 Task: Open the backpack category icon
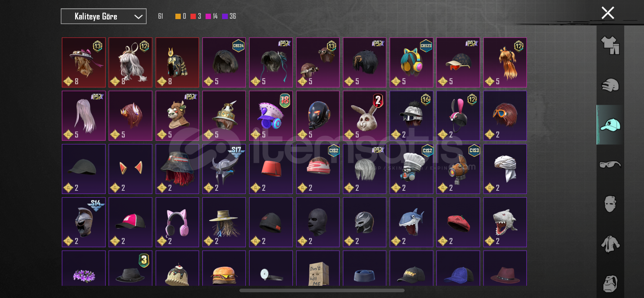click(x=610, y=284)
